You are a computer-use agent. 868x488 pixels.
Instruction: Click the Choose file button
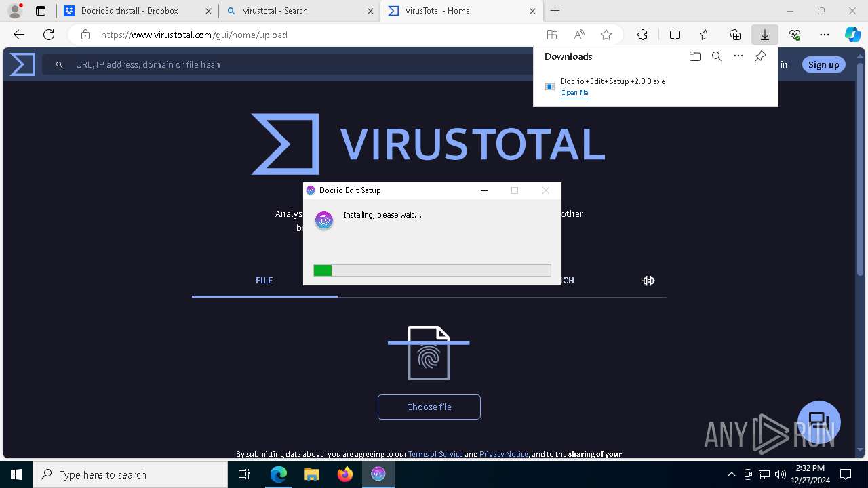coord(429,407)
